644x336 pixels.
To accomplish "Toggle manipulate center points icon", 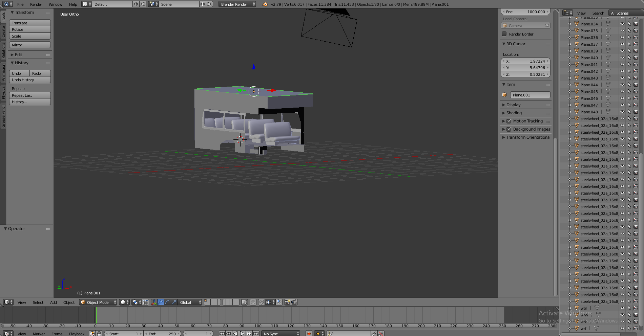I will point(145,302).
